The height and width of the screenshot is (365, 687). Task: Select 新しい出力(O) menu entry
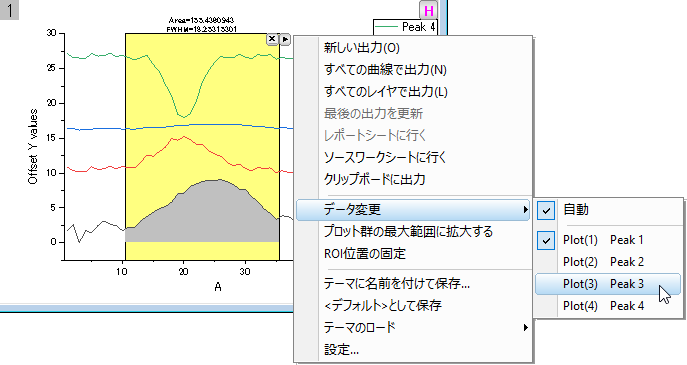pyautogui.click(x=414, y=48)
